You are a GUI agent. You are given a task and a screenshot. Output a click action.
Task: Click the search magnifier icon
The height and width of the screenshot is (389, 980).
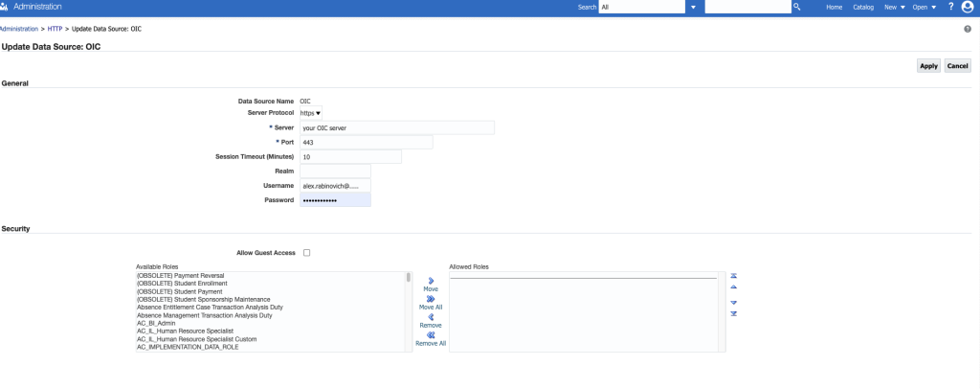(x=797, y=7)
